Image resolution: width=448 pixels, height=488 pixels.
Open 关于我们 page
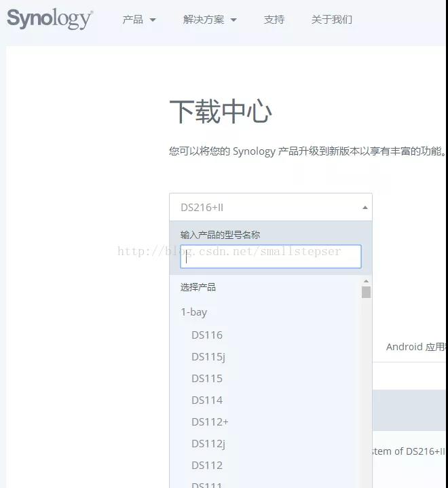click(x=331, y=20)
